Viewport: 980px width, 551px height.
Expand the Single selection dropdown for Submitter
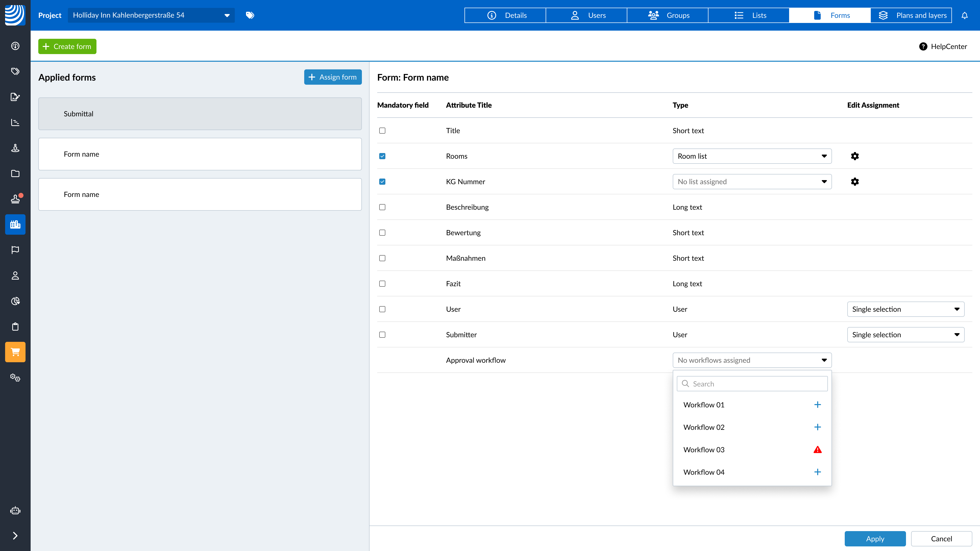pyautogui.click(x=905, y=335)
